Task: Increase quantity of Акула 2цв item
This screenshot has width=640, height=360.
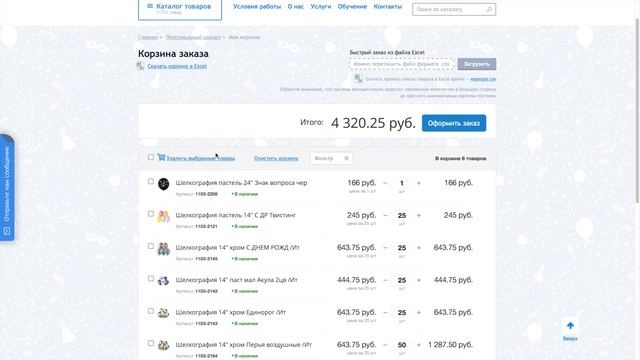Action: (418, 280)
